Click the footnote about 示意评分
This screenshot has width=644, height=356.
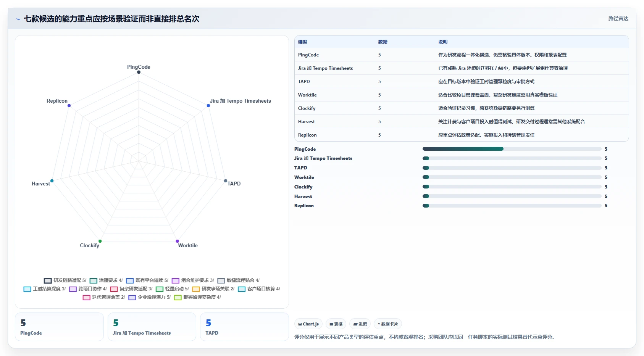(426, 337)
